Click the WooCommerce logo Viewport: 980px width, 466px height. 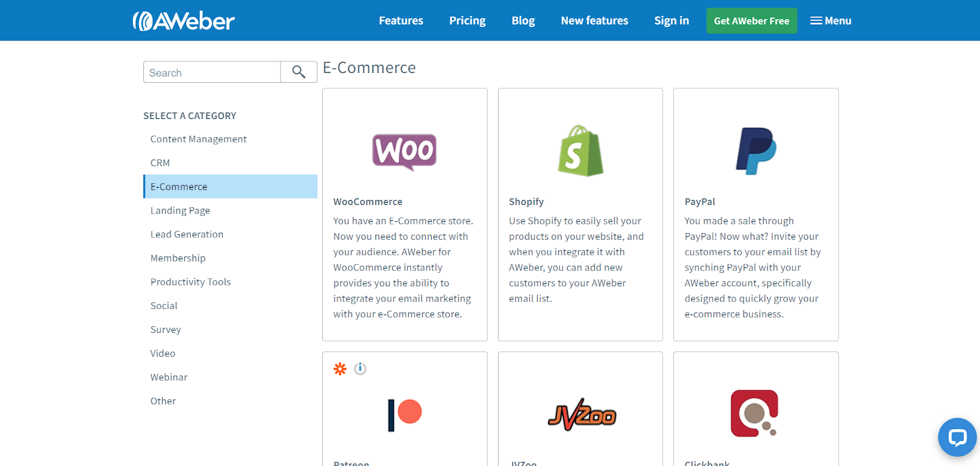[x=404, y=152]
